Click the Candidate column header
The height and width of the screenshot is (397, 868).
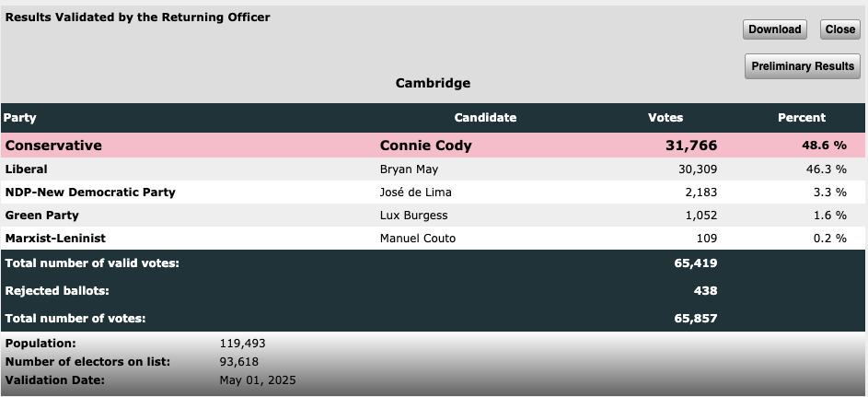tap(485, 117)
